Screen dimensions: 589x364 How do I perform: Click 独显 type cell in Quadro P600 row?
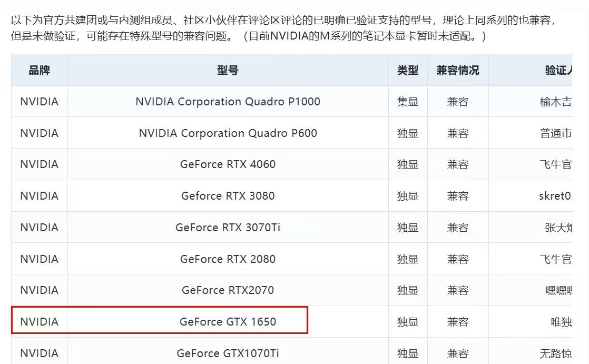(408, 133)
